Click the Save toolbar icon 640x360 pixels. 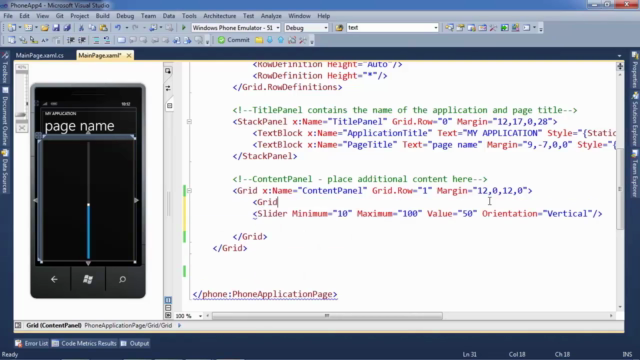[56, 28]
